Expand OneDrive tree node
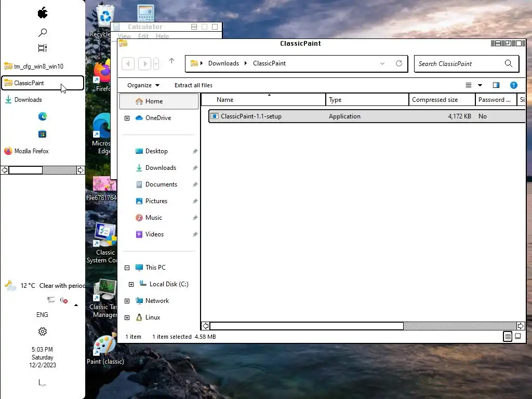 tap(127, 118)
